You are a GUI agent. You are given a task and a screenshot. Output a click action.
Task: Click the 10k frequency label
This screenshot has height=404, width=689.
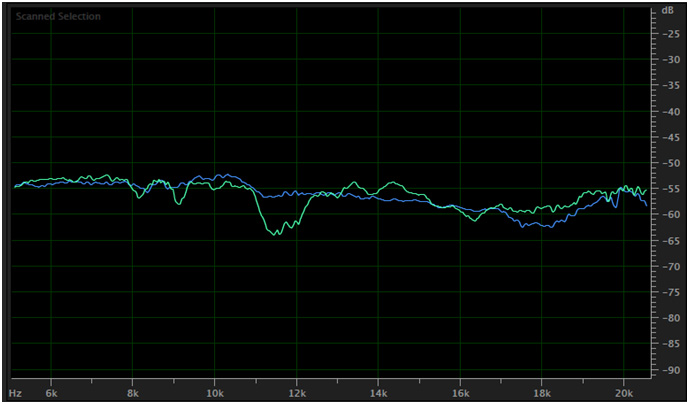214,392
